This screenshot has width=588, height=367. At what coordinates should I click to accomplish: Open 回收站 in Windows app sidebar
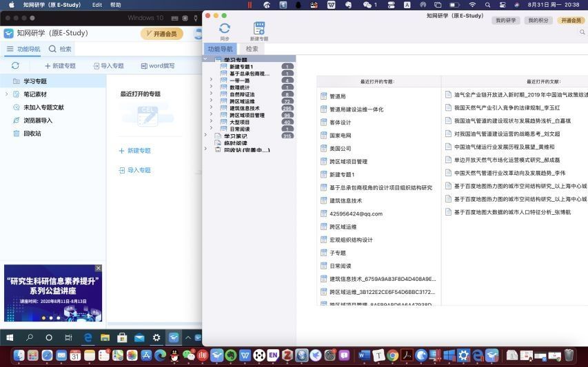[32, 134]
